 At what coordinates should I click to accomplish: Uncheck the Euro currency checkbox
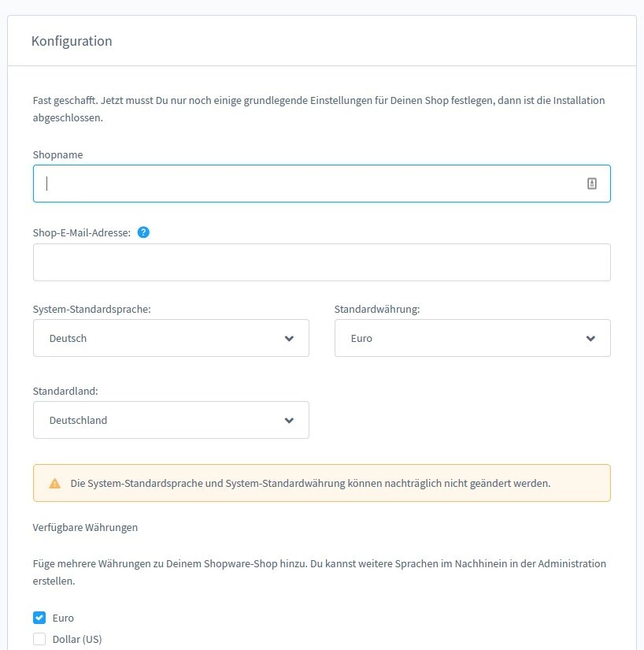tap(39, 618)
